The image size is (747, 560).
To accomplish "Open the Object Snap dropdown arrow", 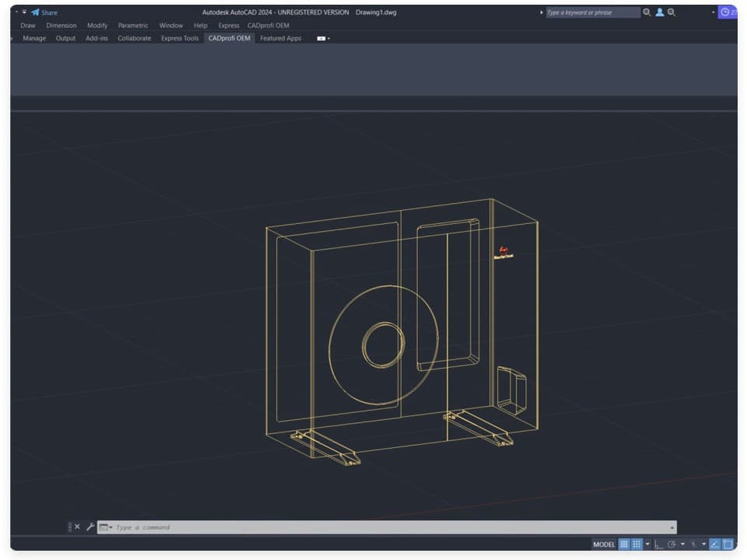I will (703, 544).
